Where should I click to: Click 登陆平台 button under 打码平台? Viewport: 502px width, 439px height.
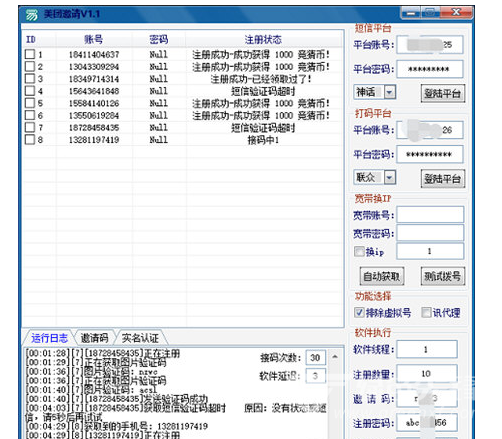coord(443,179)
